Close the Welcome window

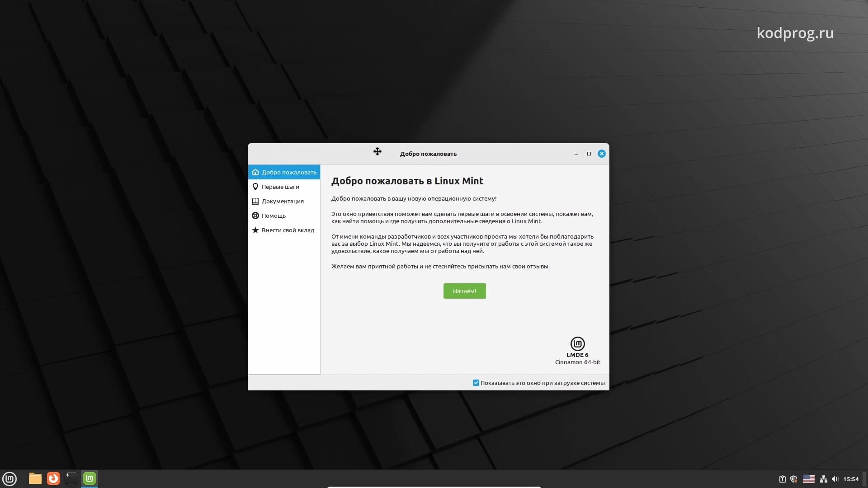point(602,154)
